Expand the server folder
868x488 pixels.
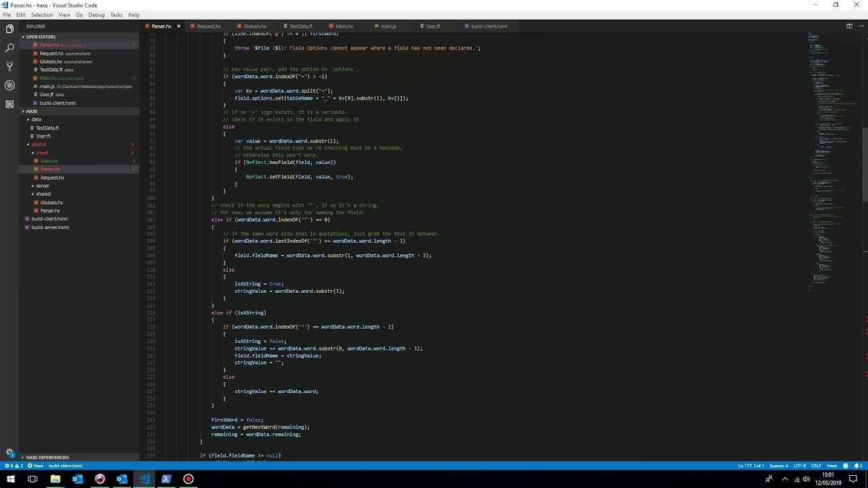tap(42, 186)
